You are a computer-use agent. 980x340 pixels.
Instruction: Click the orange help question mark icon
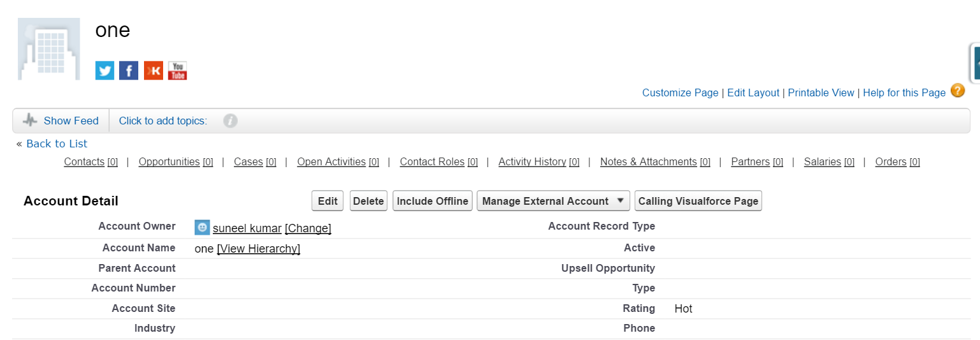point(957,91)
